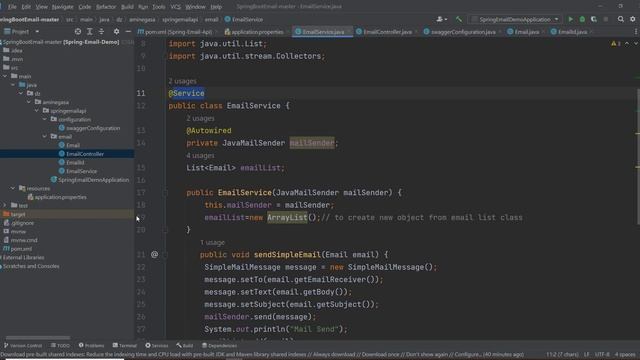640x360 pixels.
Task: Open the File menu
Action: 12,7
